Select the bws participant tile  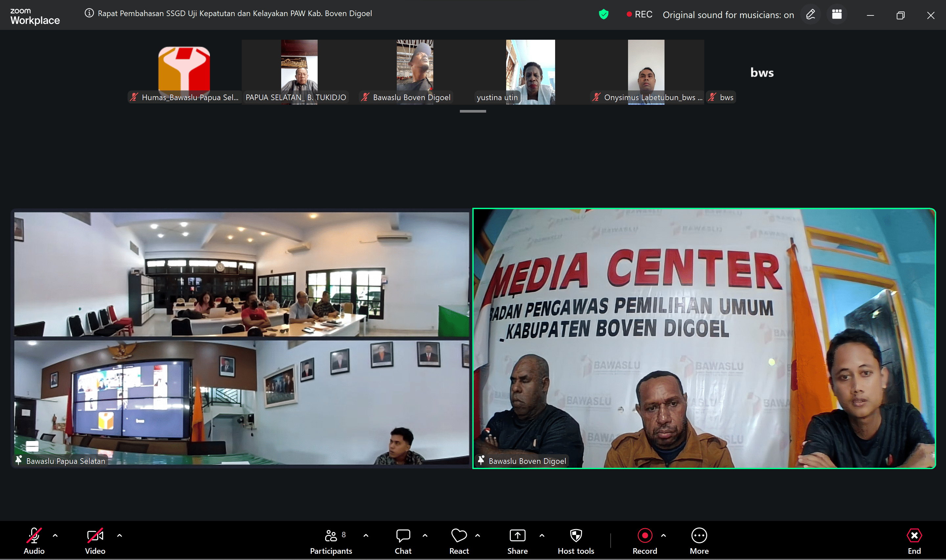(762, 72)
